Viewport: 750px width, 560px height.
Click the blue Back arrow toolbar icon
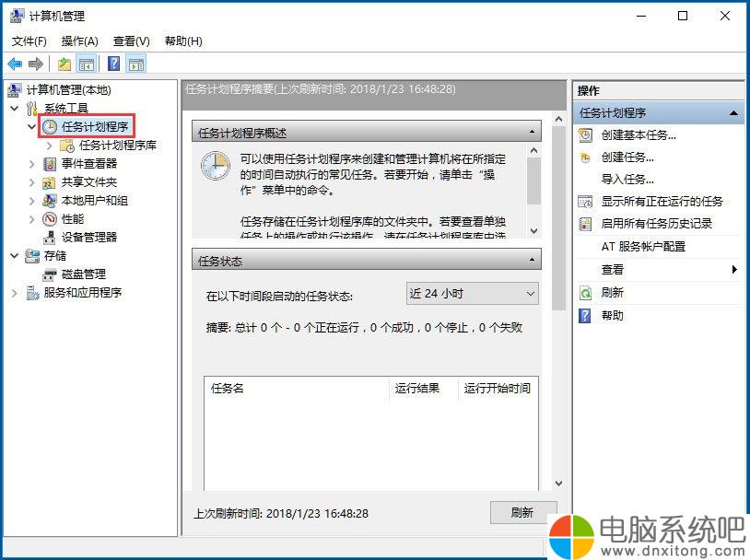click(15, 64)
